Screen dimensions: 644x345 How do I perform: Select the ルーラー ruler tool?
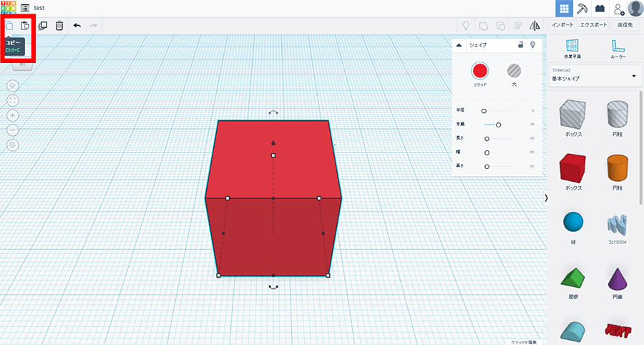[618, 49]
